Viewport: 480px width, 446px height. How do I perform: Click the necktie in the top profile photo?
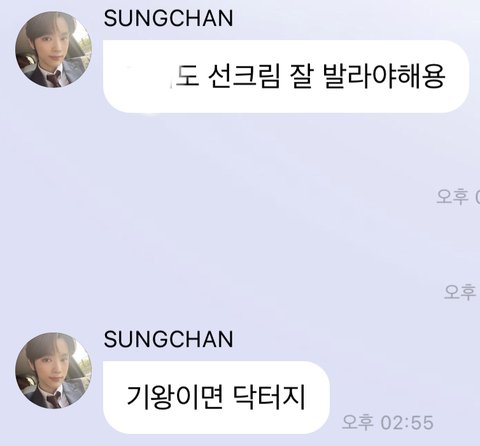click(54, 79)
